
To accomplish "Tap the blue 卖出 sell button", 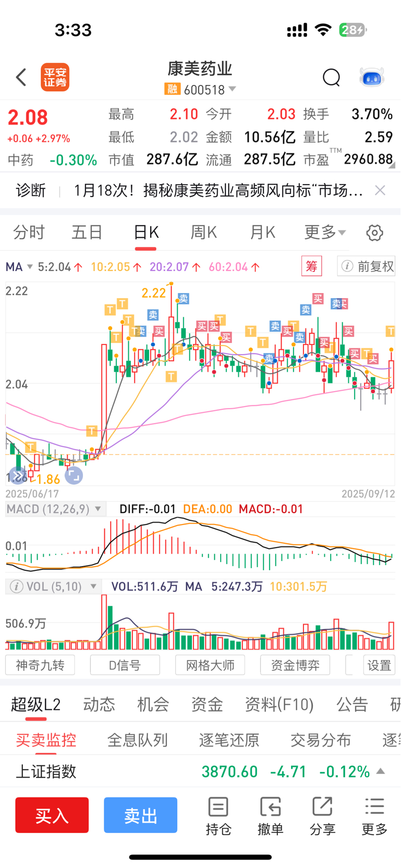I will pyautogui.click(x=140, y=815).
